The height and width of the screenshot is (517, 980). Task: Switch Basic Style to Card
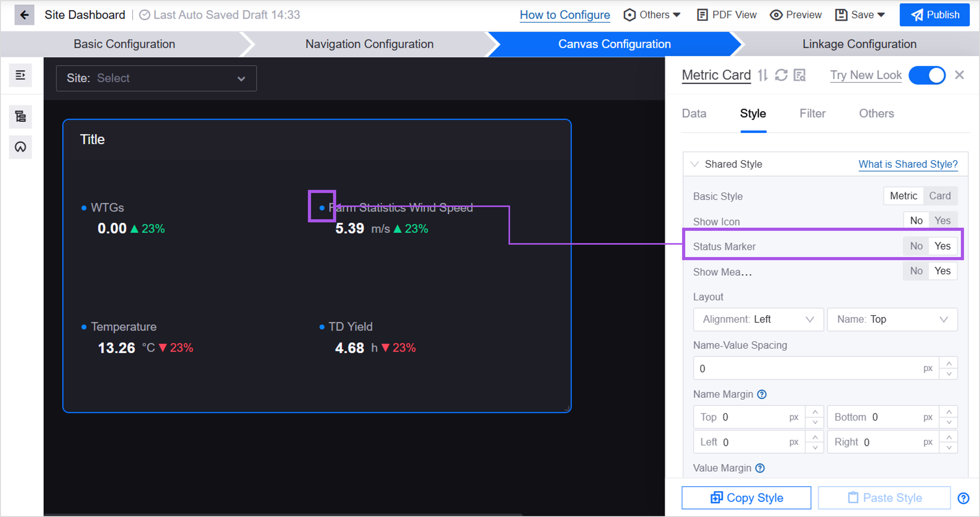(940, 196)
